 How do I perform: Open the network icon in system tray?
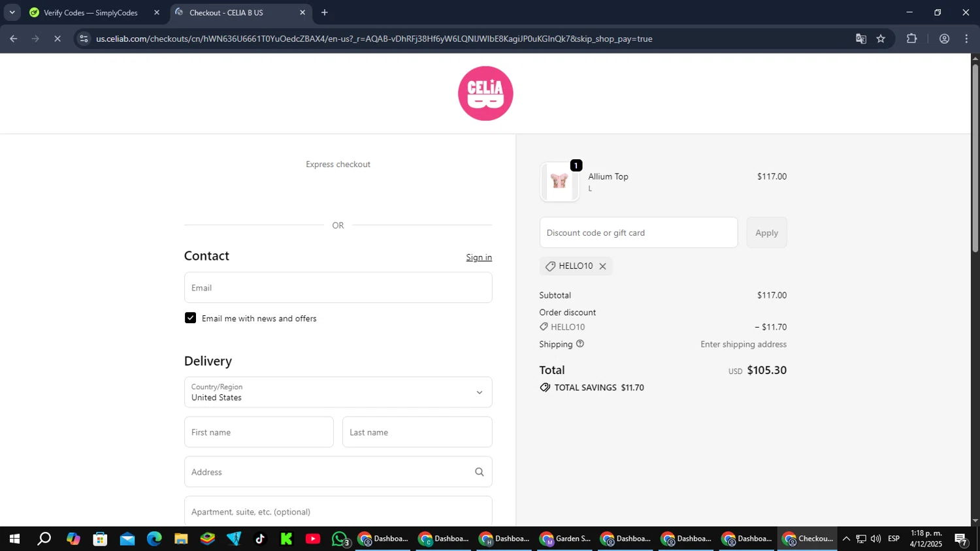tap(861, 539)
